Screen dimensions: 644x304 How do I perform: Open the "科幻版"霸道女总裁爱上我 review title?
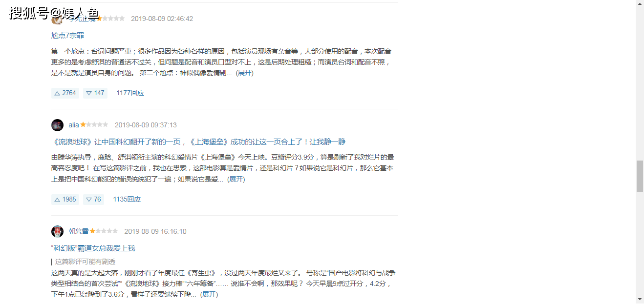click(x=93, y=248)
